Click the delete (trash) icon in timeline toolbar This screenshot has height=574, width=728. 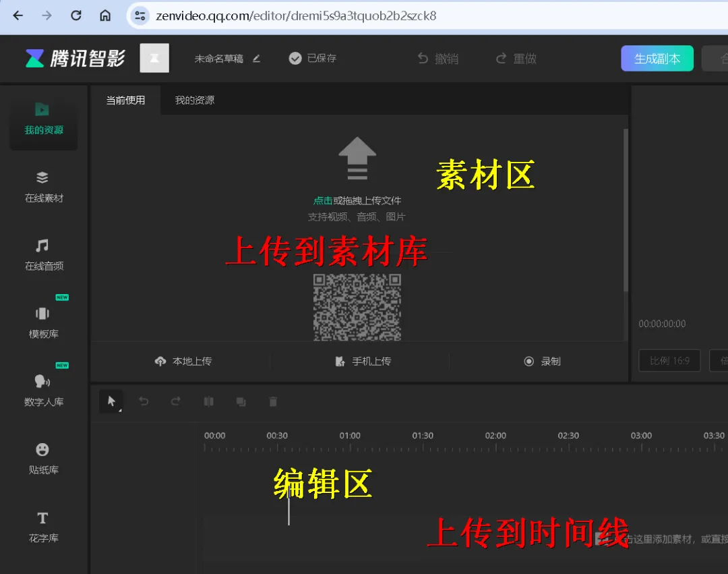pos(273,401)
